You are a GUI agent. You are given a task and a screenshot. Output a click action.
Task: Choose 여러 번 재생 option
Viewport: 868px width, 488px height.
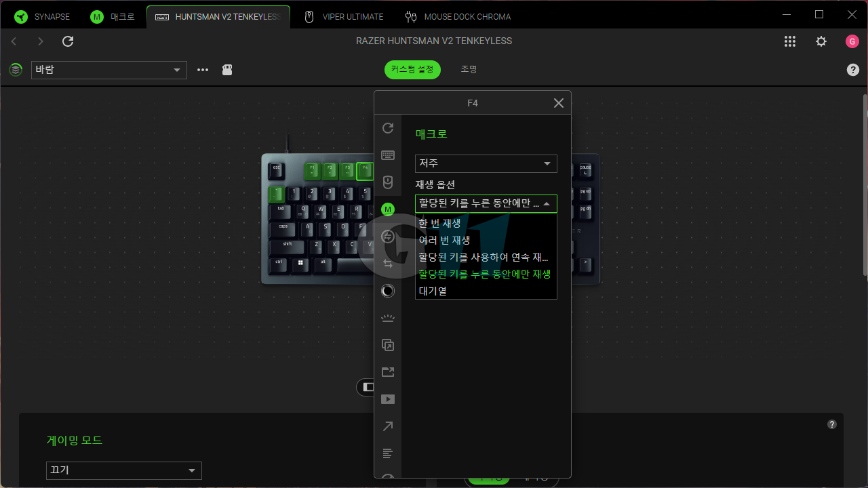coord(486,240)
